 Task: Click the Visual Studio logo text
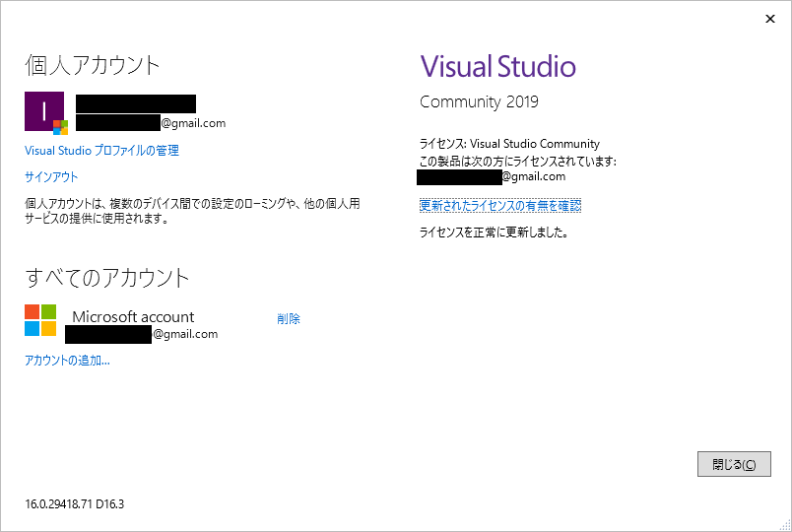point(498,67)
